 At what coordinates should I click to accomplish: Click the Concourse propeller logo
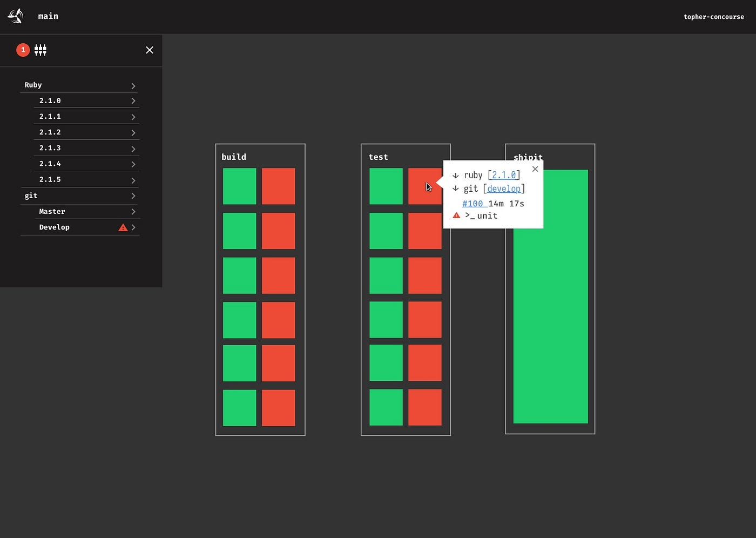pos(16,16)
